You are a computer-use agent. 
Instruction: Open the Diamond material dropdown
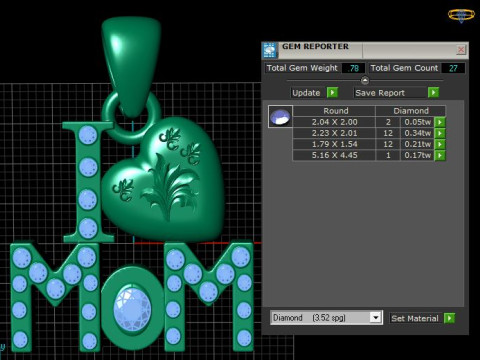pyautogui.click(x=376, y=318)
